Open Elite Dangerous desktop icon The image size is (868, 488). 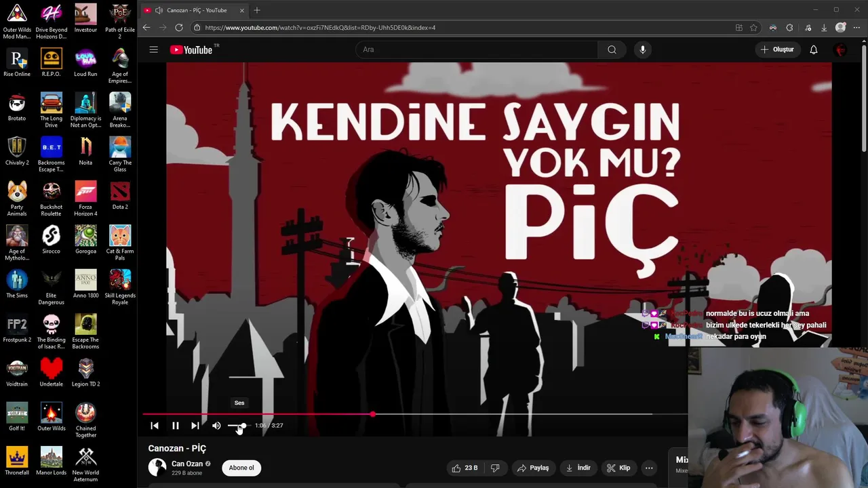coord(52,287)
